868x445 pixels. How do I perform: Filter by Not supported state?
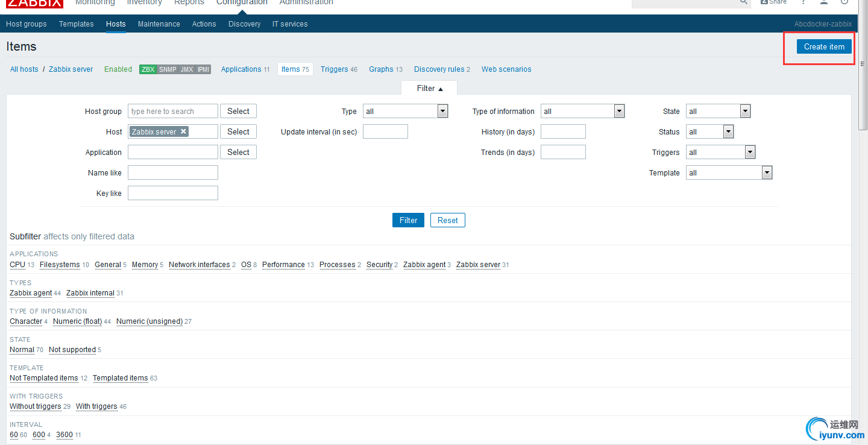point(72,350)
